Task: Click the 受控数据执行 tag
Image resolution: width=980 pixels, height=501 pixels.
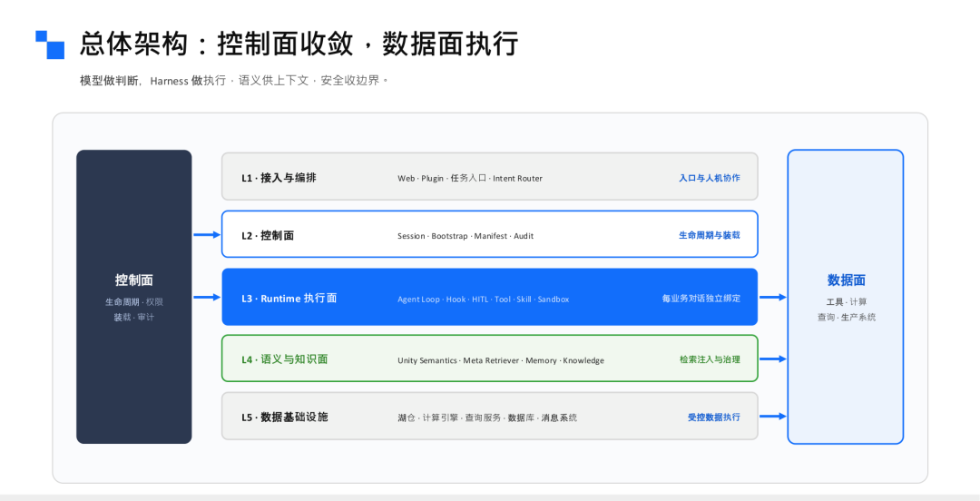Action: 714,417
